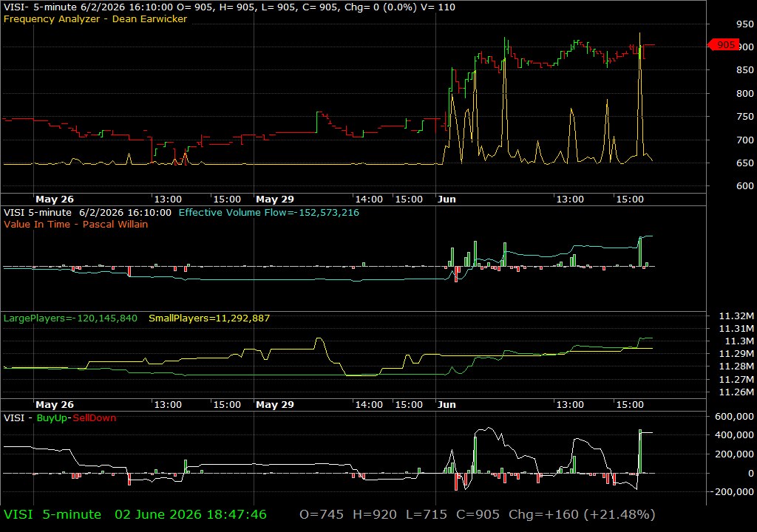The image size is (757, 532).
Task: Click 'Chg=+160 (+21.48%)' in status bar
Action: click(x=582, y=514)
